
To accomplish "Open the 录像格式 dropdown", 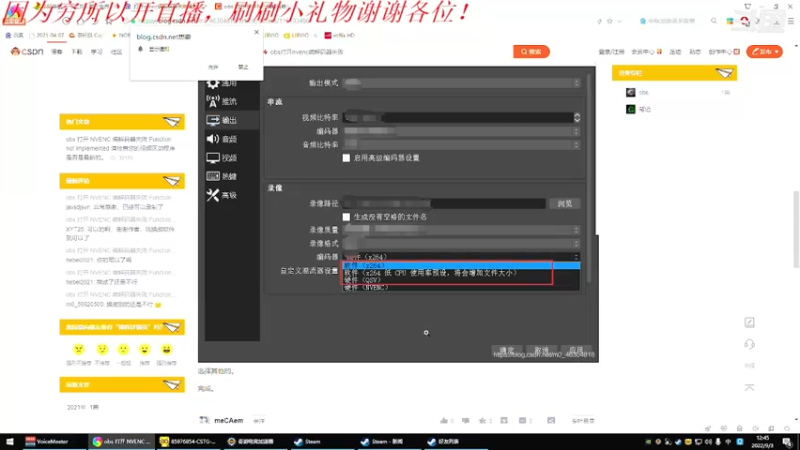I will [461, 243].
